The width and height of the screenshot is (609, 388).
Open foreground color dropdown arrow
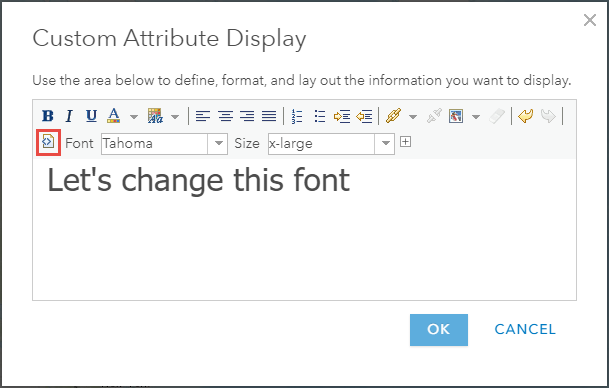tap(134, 117)
